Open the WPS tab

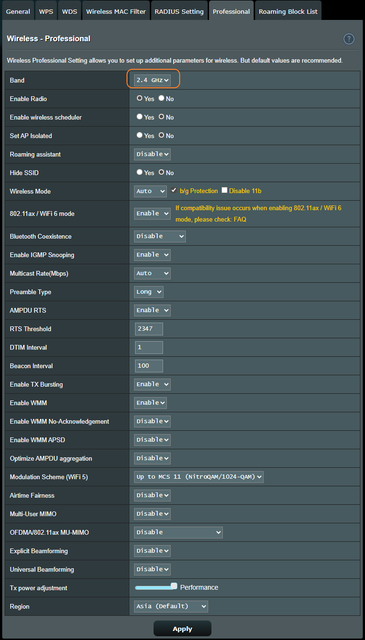[46, 11]
